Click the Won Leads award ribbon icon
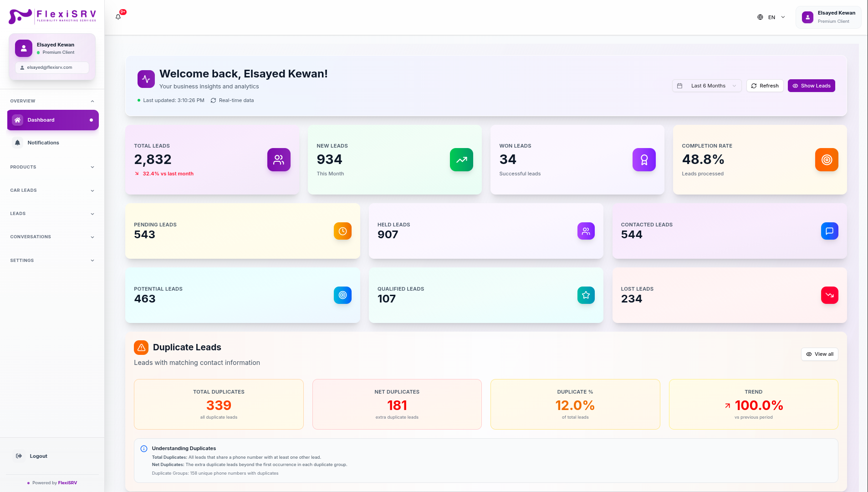The height and width of the screenshot is (492, 868). click(x=644, y=160)
